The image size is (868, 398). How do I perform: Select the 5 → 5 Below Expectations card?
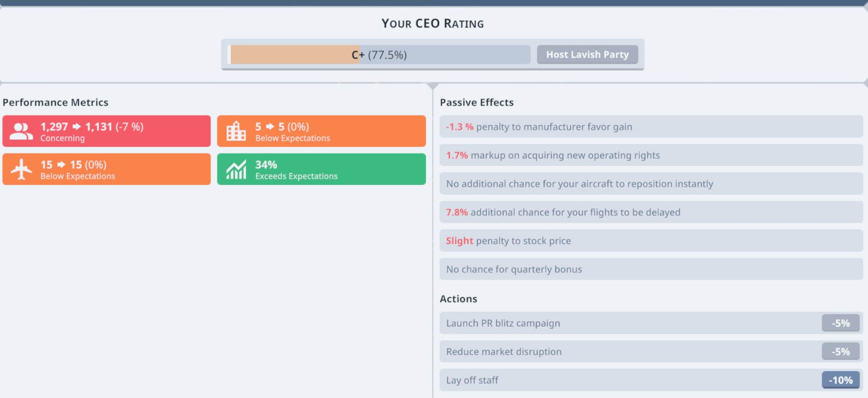tap(321, 131)
